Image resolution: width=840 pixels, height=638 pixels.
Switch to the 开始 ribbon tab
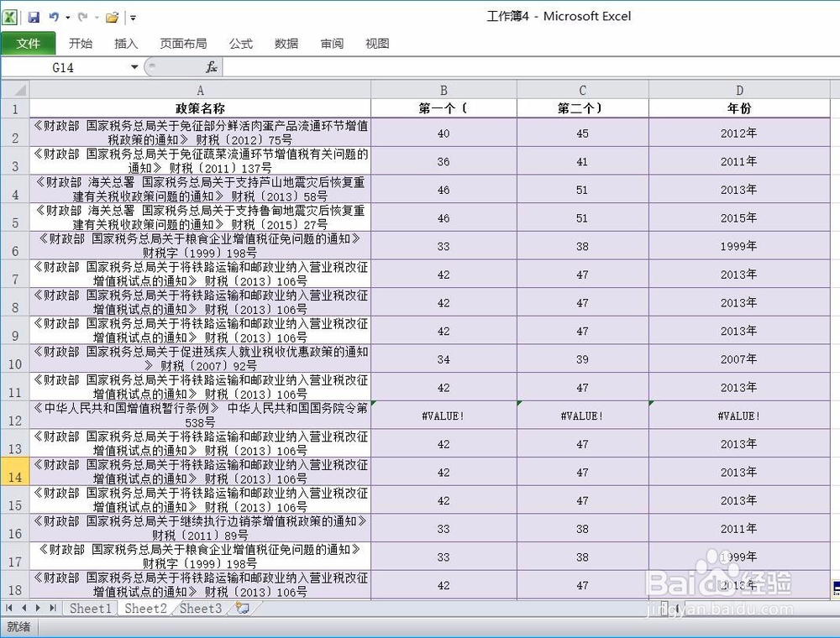pyautogui.click(x=81, y=44)
